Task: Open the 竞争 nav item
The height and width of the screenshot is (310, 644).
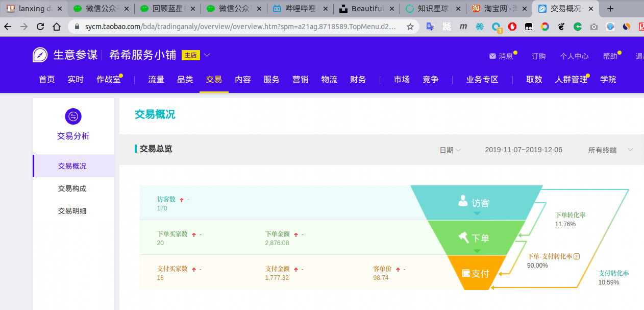Action: pos(431,79)
